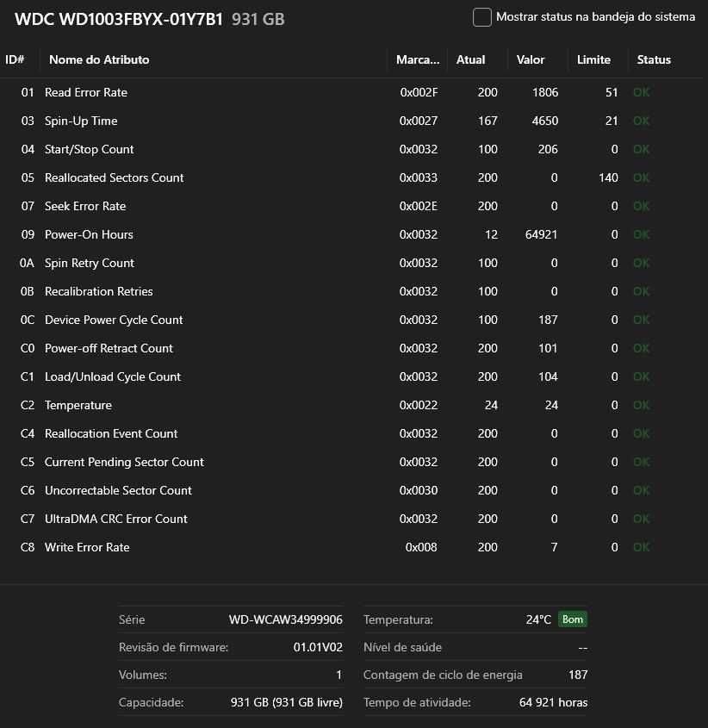This screenshot has width=708, height=728.
Task: Click the Load/Unload Cycle Count value 104
Action: [x=548, y=376]
